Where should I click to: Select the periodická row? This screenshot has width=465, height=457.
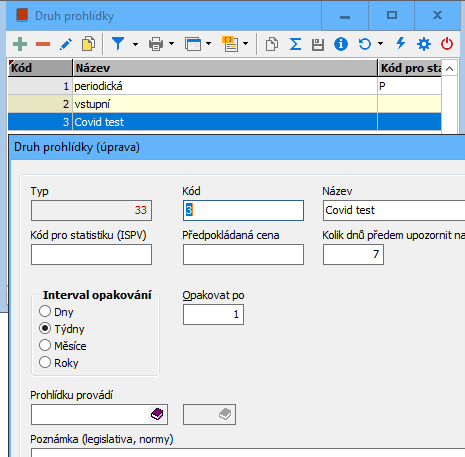(224, 86)
